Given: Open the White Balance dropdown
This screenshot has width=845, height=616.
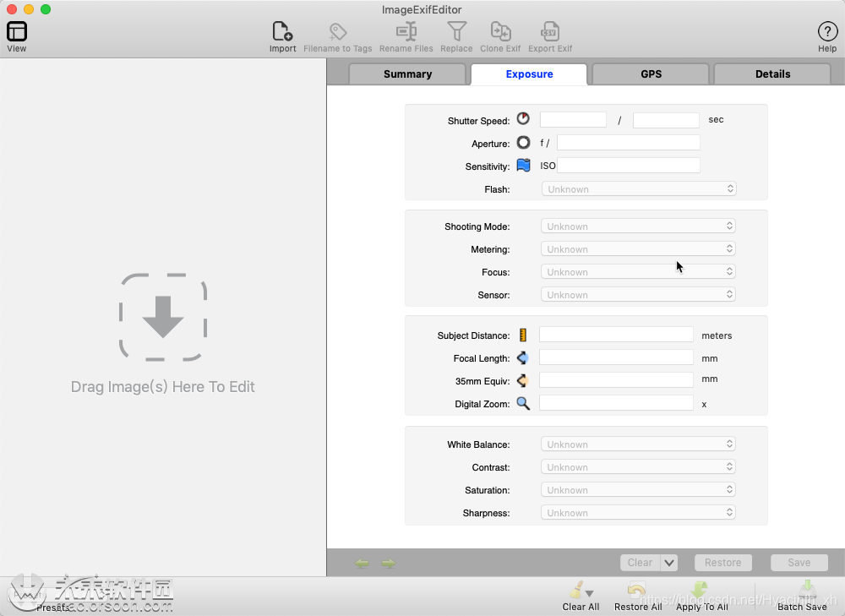Looking at the screenshot, I should (638, 444).
